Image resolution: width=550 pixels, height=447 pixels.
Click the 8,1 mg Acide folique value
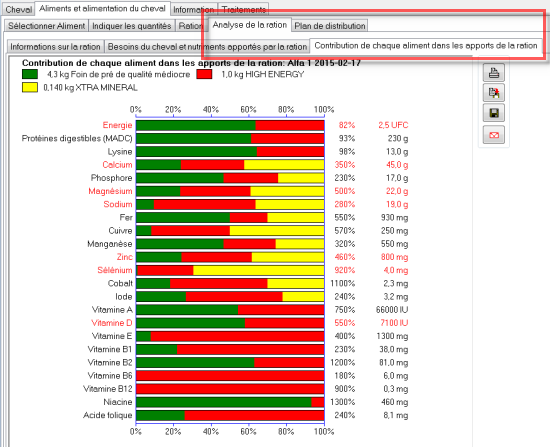click(x=396, y=415)
